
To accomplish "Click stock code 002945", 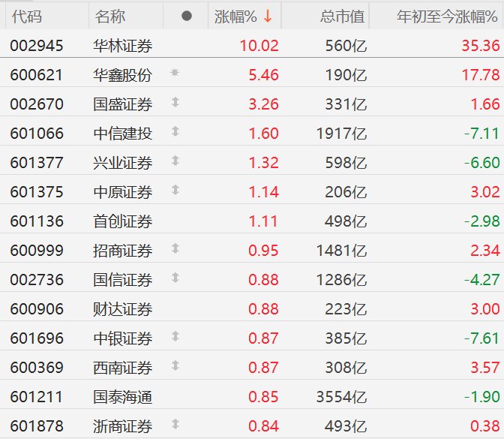I will tap(37, 46).
